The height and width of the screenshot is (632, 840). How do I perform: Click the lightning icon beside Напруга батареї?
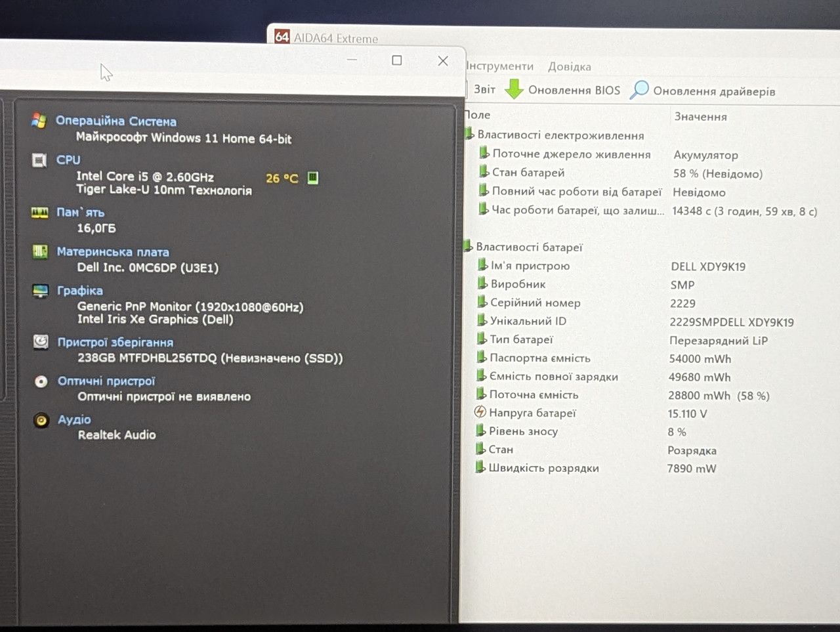click(x=480, y=412)
